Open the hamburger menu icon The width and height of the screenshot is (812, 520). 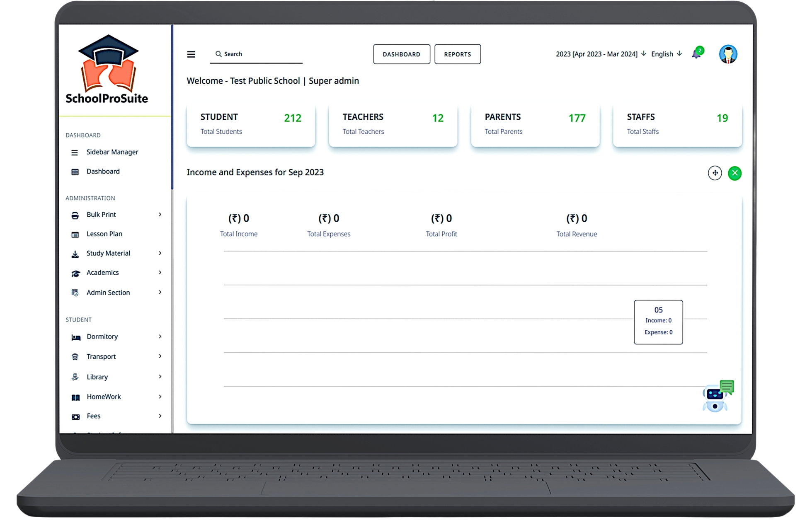pos(191,54)
